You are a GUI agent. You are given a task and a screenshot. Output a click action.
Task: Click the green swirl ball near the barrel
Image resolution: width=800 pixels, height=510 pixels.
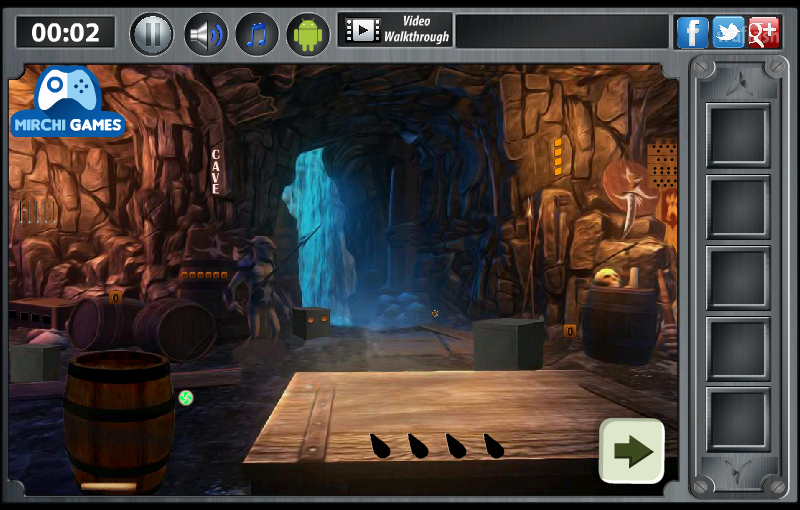(x=186, y=398)
